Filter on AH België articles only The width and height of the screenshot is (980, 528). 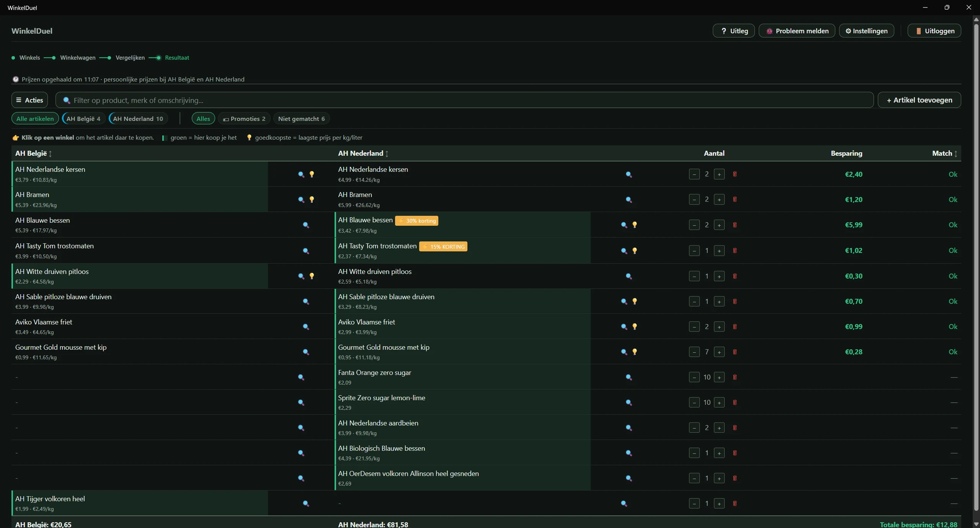83,119
